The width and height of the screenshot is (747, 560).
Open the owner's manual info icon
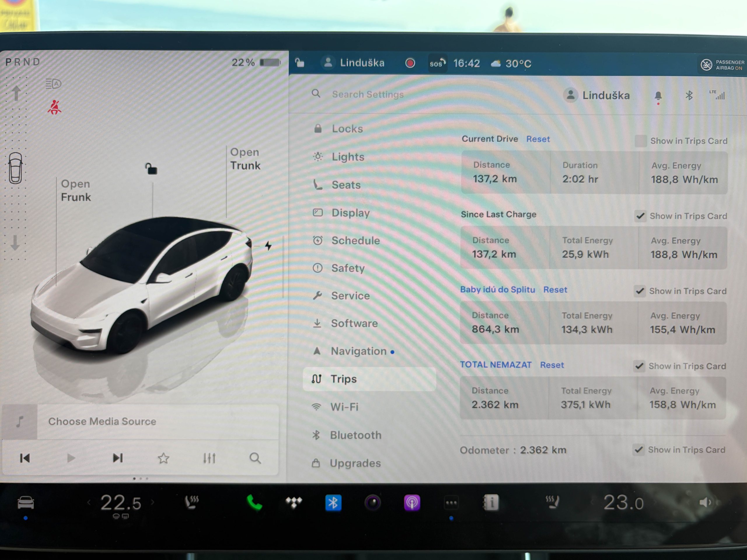tap(491, 503)
